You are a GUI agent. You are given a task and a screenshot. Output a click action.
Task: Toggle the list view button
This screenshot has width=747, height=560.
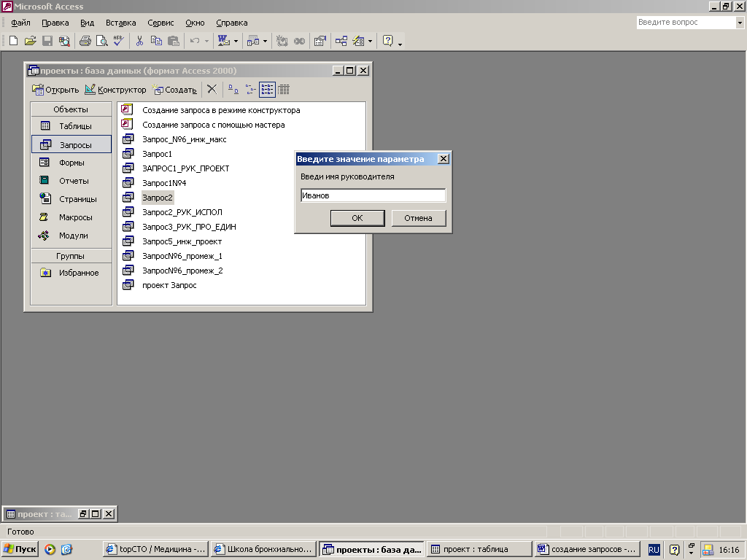coord(267,90)
